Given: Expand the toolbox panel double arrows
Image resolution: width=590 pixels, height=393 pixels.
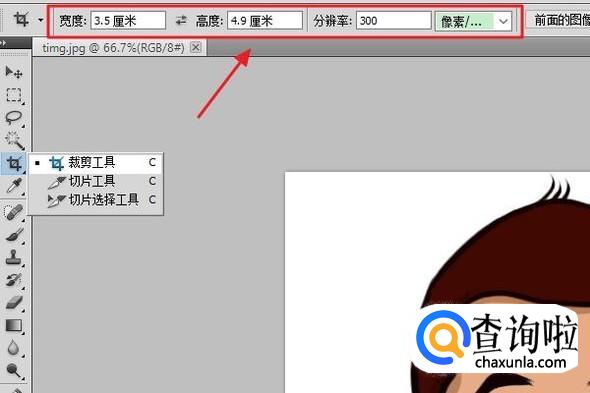Looking at the screenshot, I should [x=3, y=43].
